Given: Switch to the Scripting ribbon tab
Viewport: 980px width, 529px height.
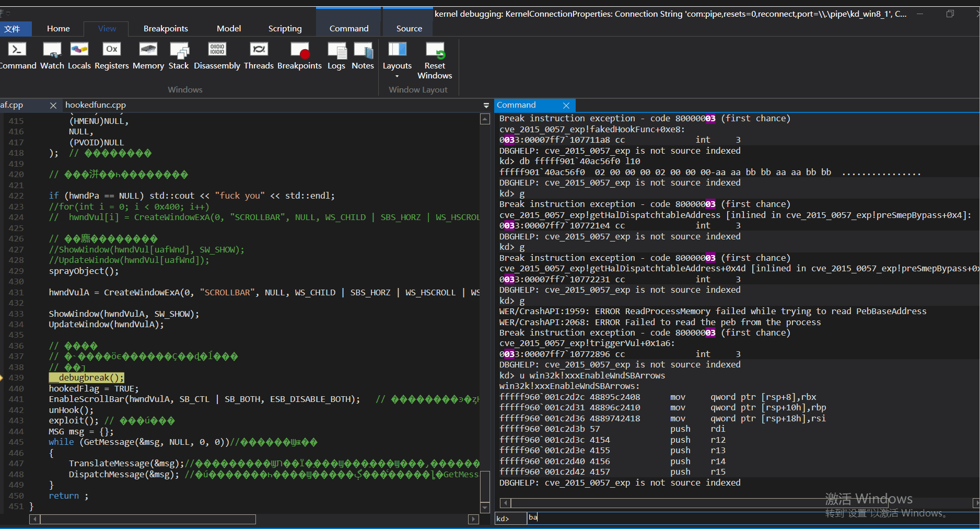Looking at the screenshot, I should point(285,29).
